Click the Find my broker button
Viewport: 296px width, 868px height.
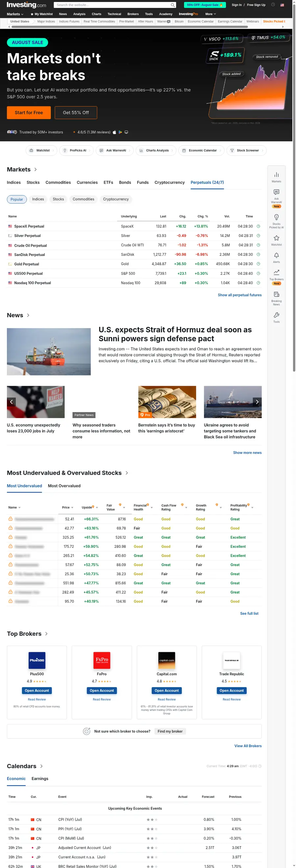tap(170, 731)
